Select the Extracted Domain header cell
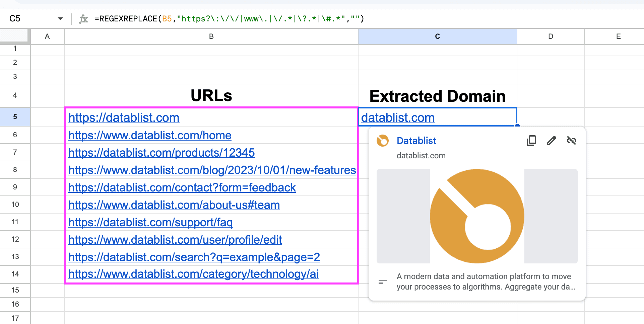The height and width of the screenshot is (324, 644). 437,96
